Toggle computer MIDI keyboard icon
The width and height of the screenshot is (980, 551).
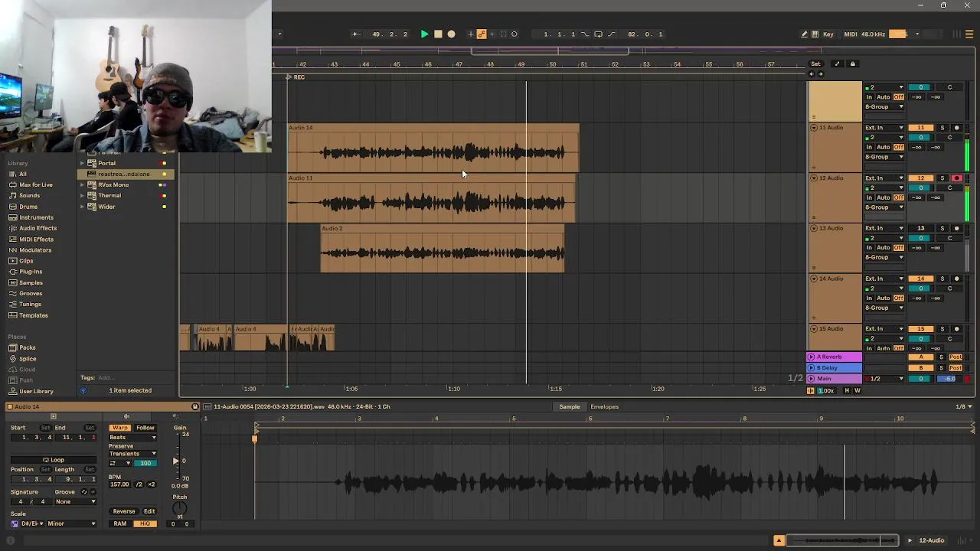pos(815,34)
